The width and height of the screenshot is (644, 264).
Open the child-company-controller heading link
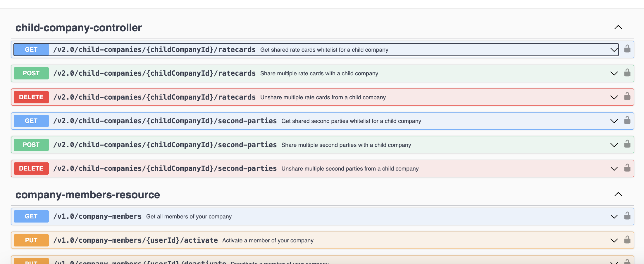(x=78, y=28)
